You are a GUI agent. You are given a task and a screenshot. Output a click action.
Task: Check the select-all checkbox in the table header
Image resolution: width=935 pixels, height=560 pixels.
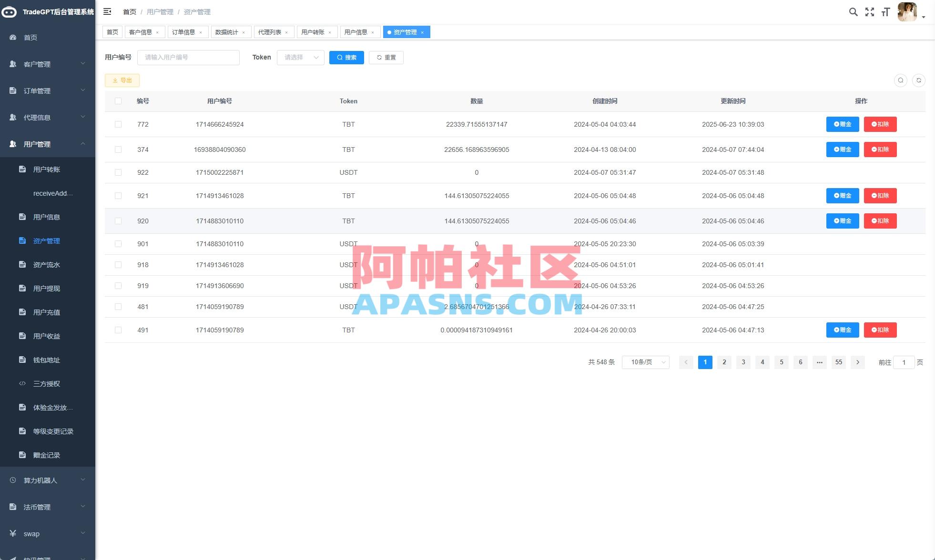coord(118,101)
